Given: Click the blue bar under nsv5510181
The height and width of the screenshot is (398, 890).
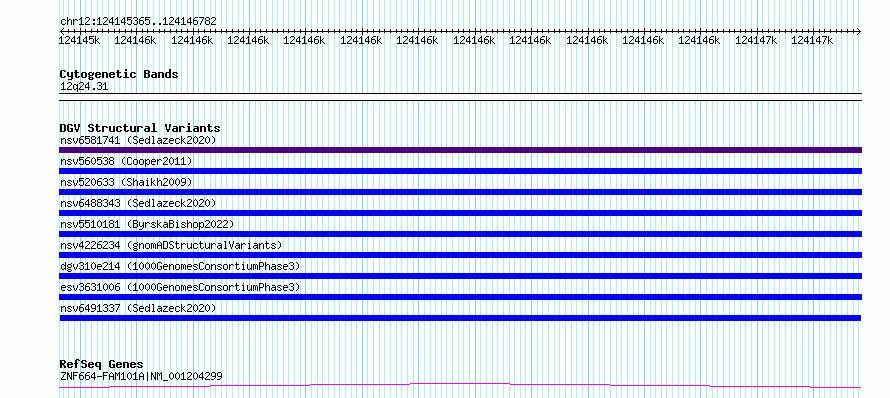Looking at the screenshot, I should pyautogui.click(x=460, y=234).
